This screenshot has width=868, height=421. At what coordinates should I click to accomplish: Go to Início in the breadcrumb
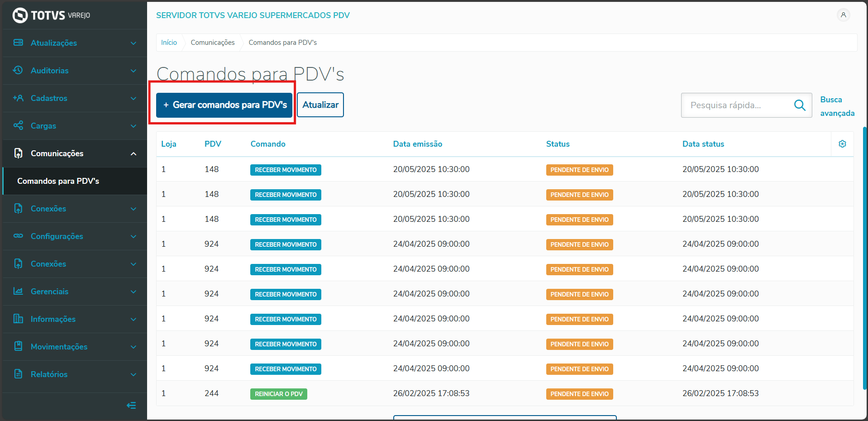click(169, 43)
